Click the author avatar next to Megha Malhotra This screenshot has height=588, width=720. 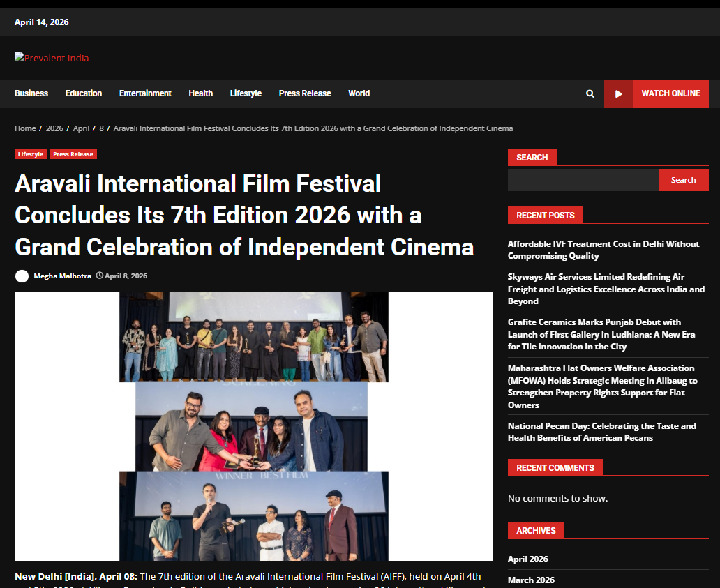[22, 276]
